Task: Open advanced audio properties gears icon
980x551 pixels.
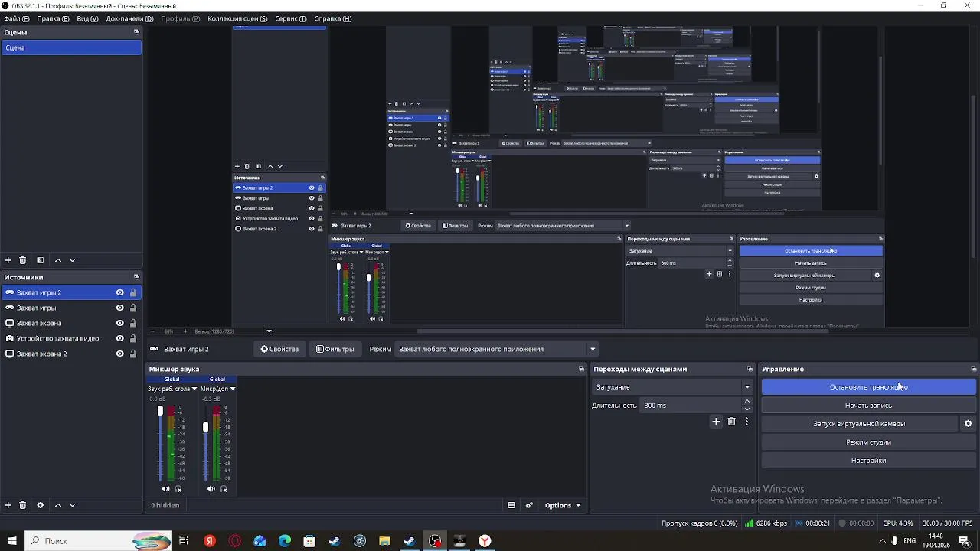Action: pos(529,505)
